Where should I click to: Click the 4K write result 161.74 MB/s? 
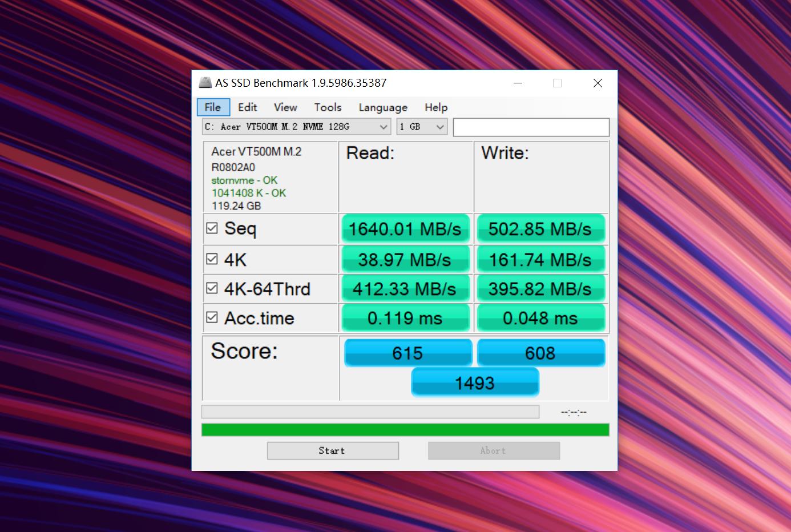(x=540, y=260)
